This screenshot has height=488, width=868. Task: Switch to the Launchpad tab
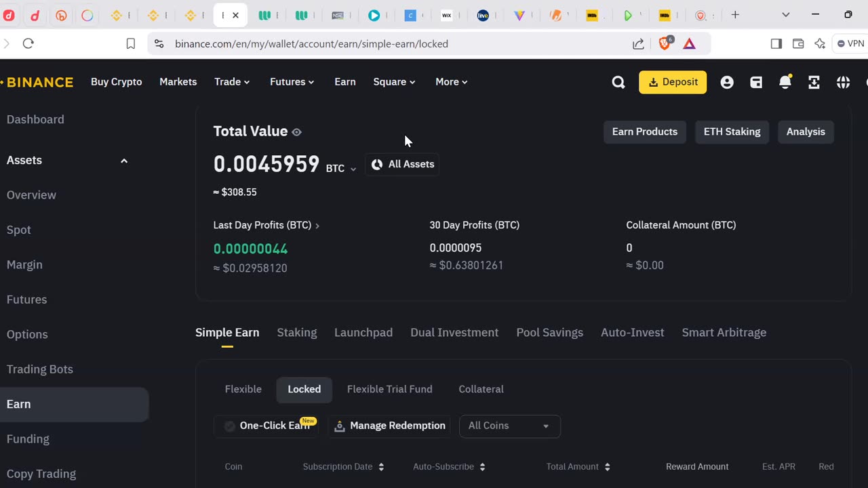(363, 333)
